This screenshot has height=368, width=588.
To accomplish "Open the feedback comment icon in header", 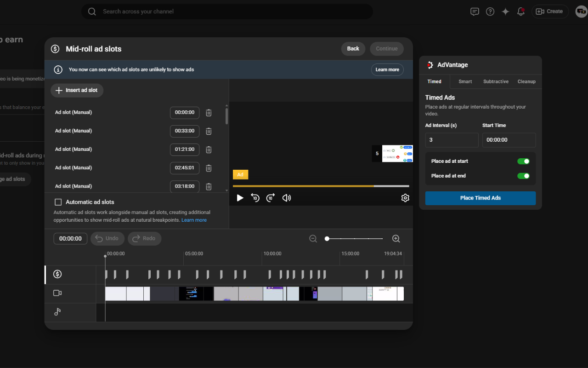I will (x=475, y=11).
